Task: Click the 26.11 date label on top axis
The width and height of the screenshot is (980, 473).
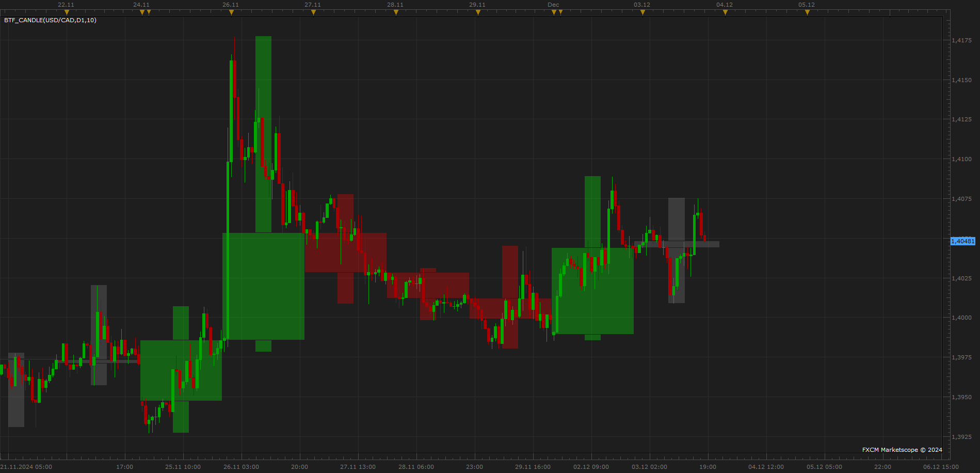Action: point(231,5)
